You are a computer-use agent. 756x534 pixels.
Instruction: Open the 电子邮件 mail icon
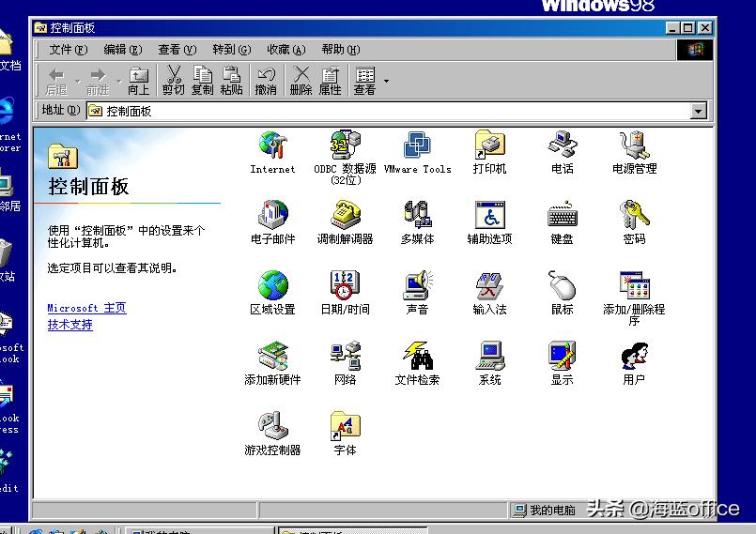tap(273, 222)
